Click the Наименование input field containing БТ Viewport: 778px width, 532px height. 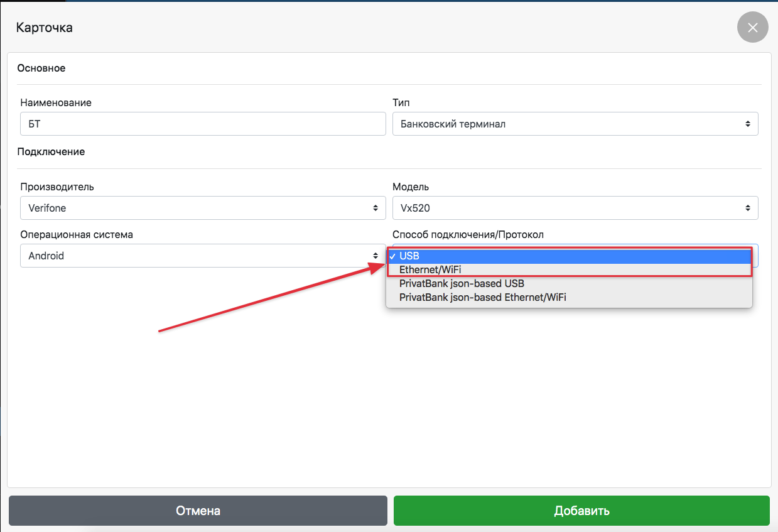[x=203, y=124]
